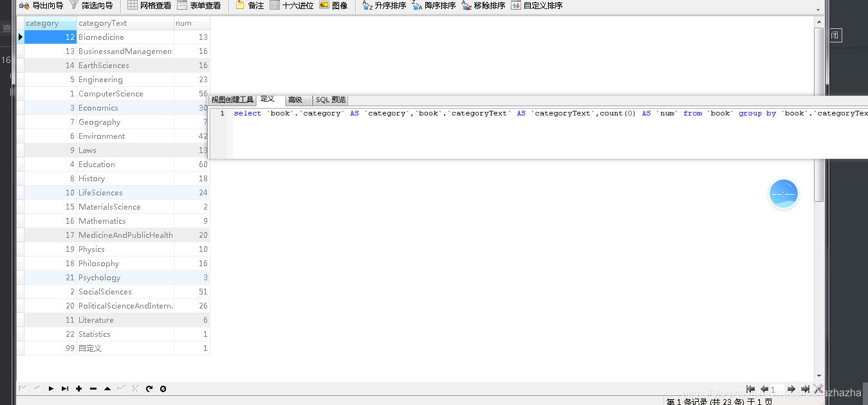This screenshot has height=405, width=868.
Task: Open the Image (图像) viewer
Action: [x=333, y=6]
